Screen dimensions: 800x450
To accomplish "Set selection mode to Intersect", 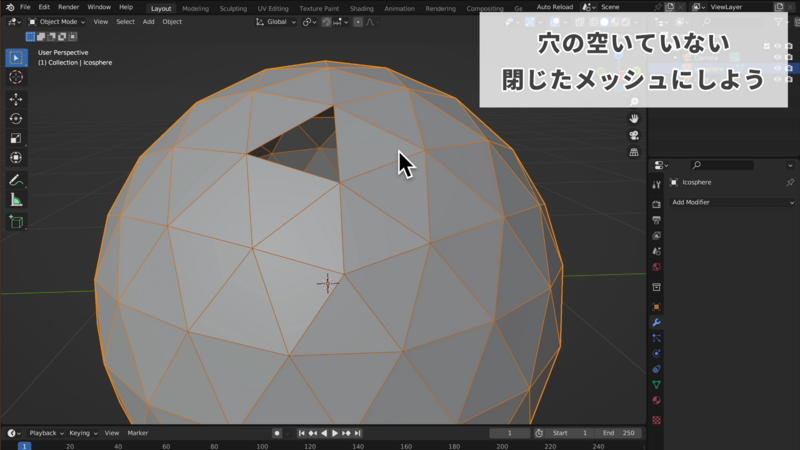I will (73, 37).
